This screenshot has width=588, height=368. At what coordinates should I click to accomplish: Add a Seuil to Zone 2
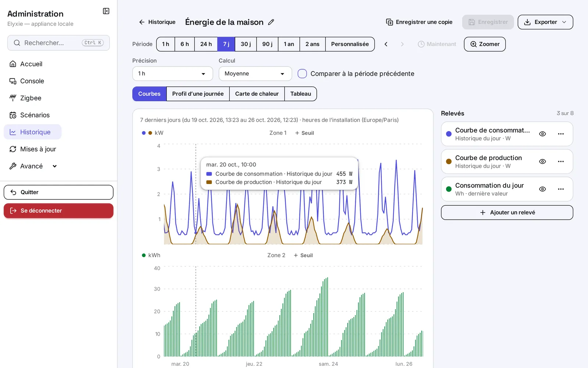pos(303,255)
